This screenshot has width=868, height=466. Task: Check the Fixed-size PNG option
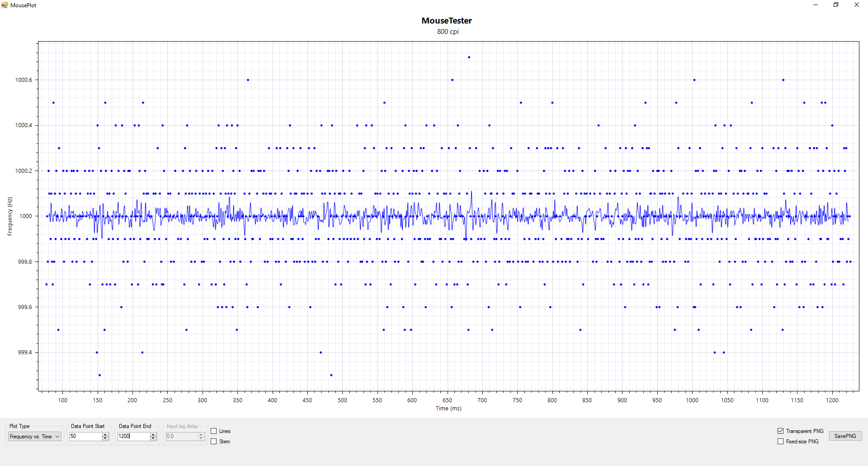(x=780, y=442)
